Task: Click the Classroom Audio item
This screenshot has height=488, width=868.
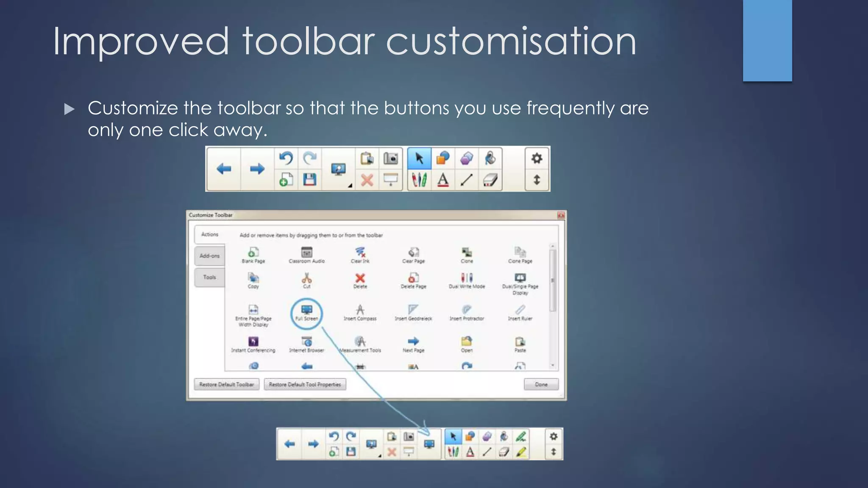Action: pyautogui.click(x=306, y=255)
